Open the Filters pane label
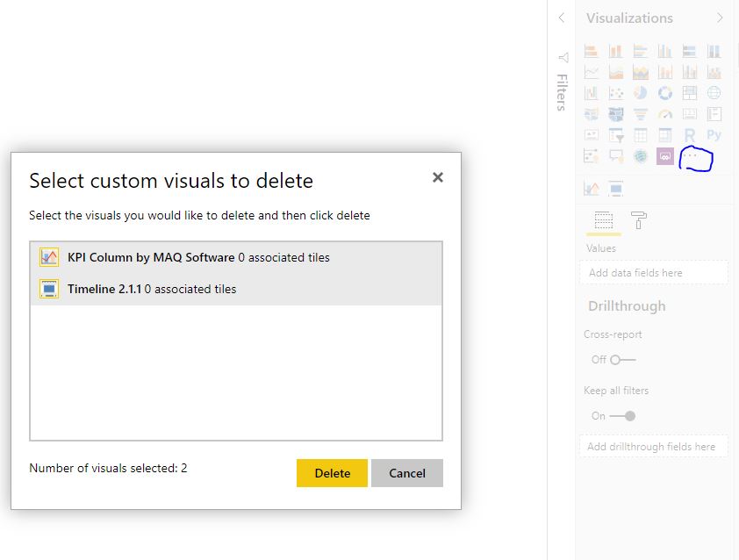This screenshot has height=560, width=739. pyautogui.click(x=562, y=92)
